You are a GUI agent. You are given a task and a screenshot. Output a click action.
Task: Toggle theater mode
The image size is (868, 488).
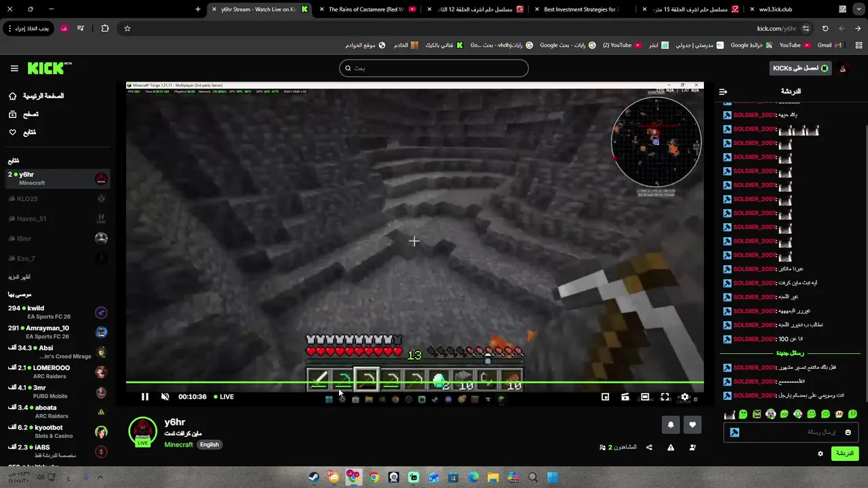point(645,396)
